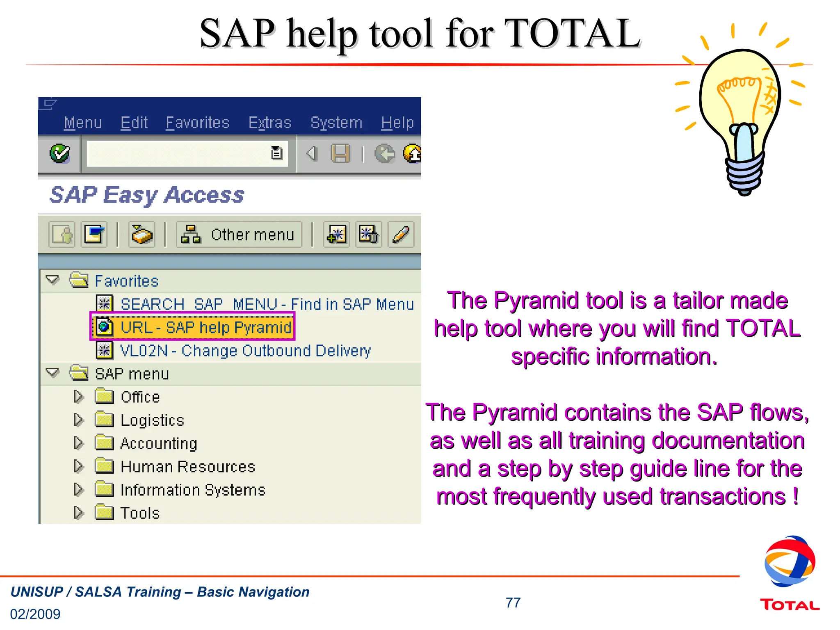
Task: Click the Tools folder icon
Action: 104,512
